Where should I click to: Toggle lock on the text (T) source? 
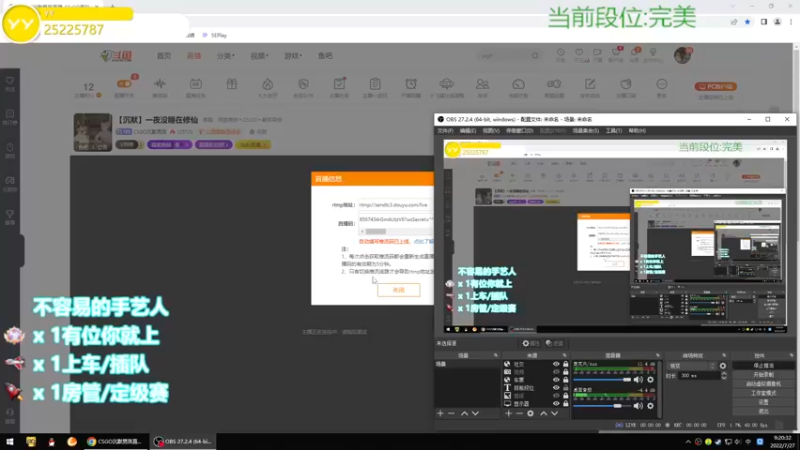point(565,388)
